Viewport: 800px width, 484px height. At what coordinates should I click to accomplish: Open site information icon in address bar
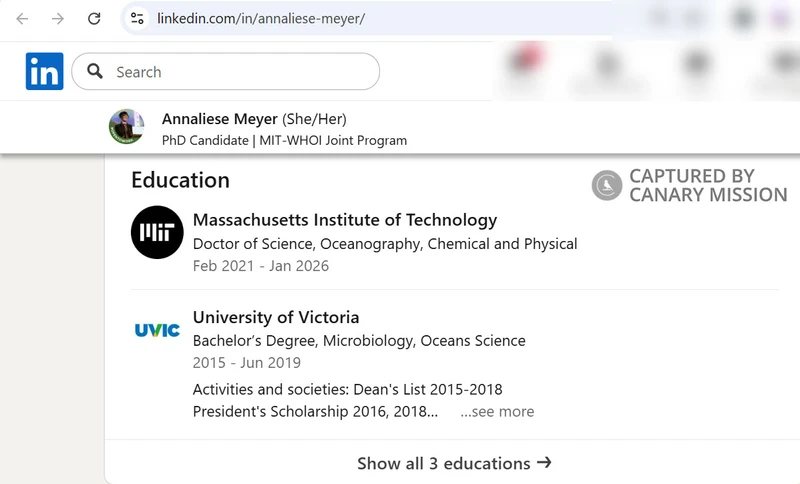[x=137, y=19]
